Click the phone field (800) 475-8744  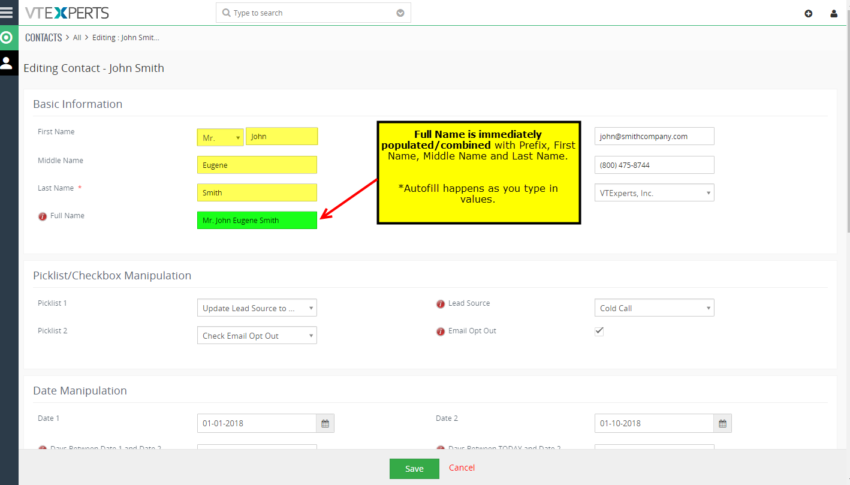click(x=654, y=165)
